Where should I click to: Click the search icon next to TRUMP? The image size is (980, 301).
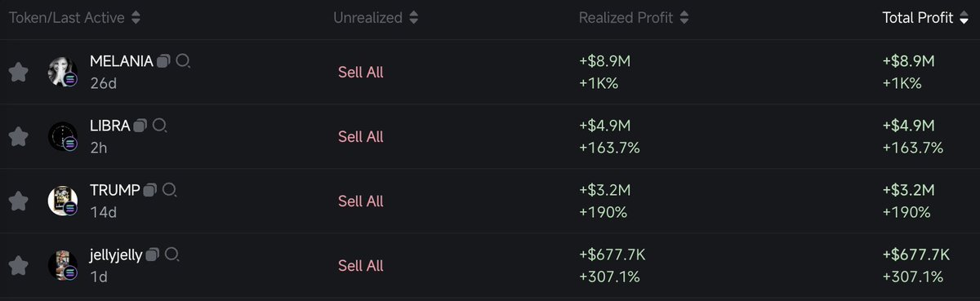click(x=170, y=190)
